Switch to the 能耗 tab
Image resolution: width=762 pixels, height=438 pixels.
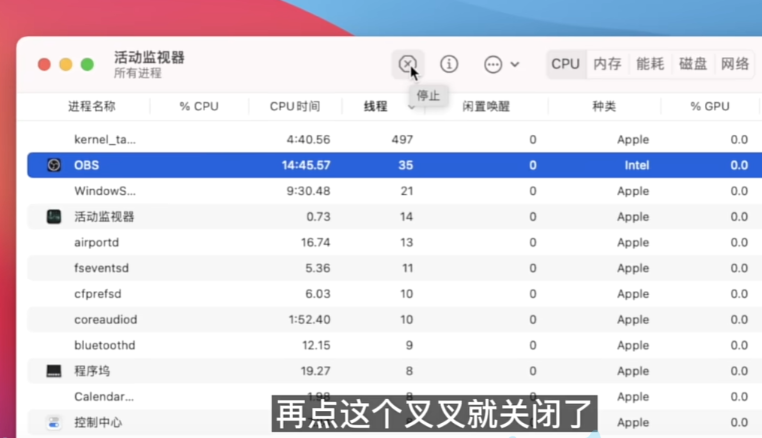pyautogui.click(x=650, y=64)
